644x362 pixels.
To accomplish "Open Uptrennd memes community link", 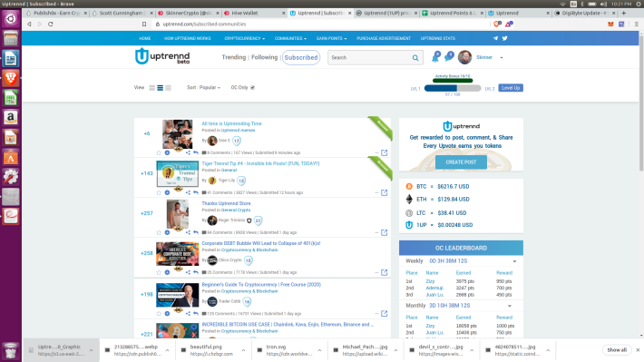I will tap(239, 131).
